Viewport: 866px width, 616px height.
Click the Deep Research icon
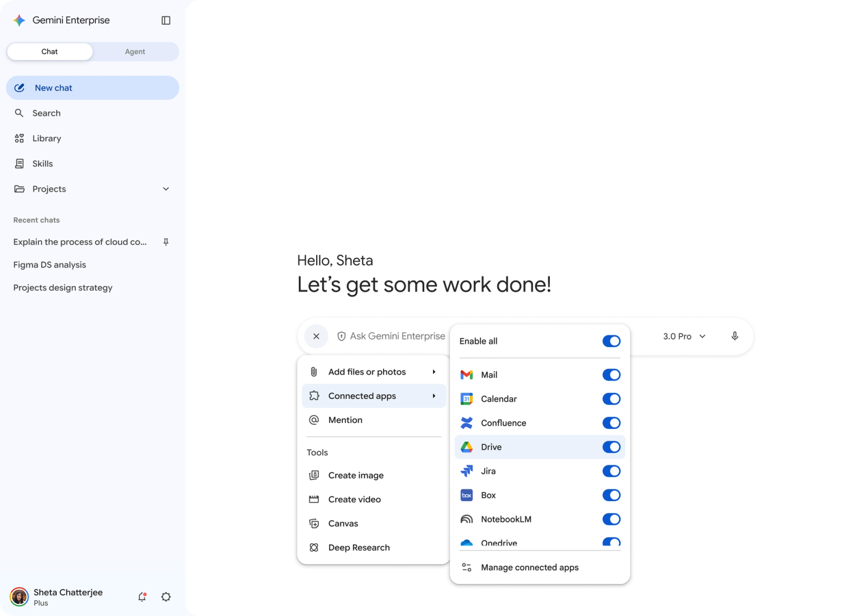pos(314,547)
